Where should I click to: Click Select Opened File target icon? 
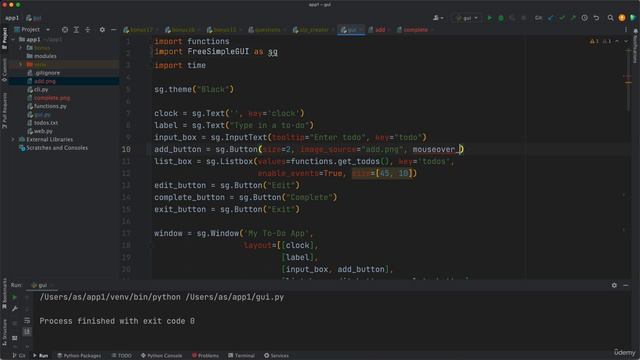[x=65, y=29]
